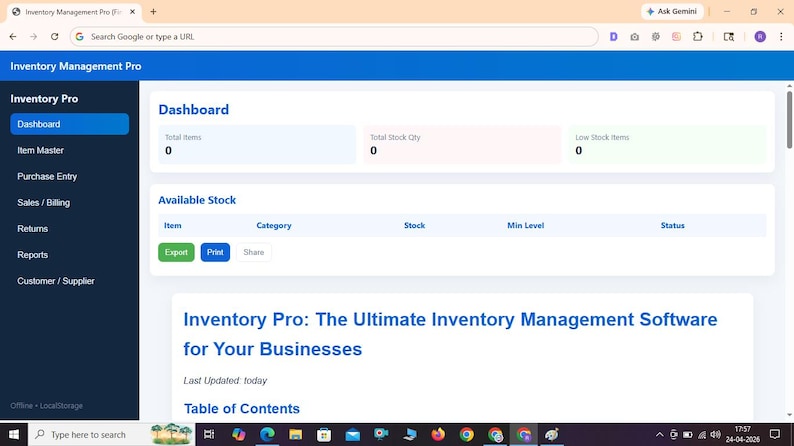Click the pink circular extension icon
Screen dimensions: 794x446
[677, 36]
